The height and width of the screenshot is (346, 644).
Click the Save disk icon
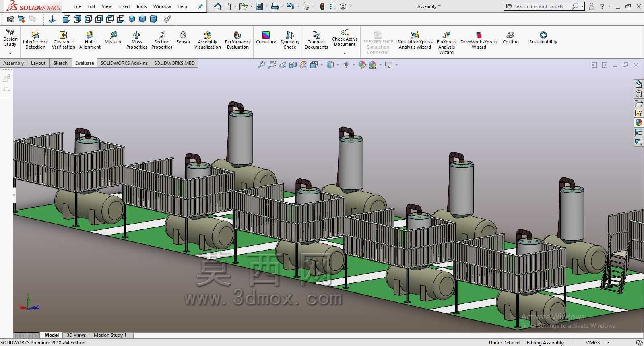click(259, 6)
